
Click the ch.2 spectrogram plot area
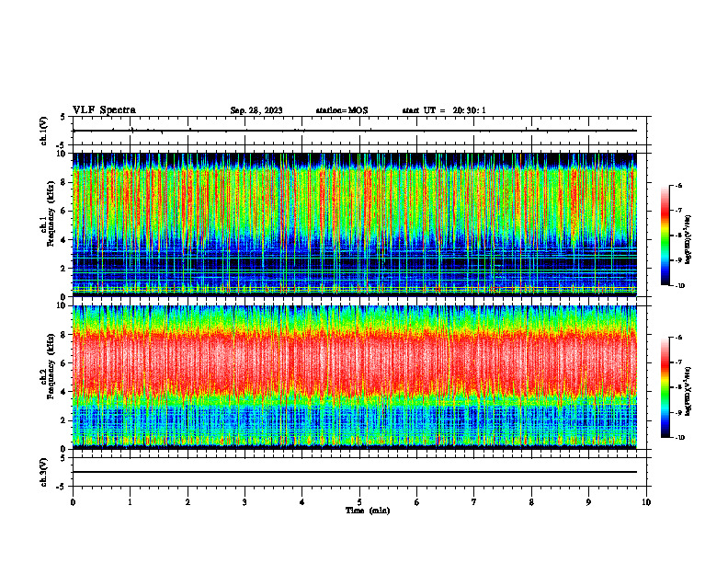(354, 377)
